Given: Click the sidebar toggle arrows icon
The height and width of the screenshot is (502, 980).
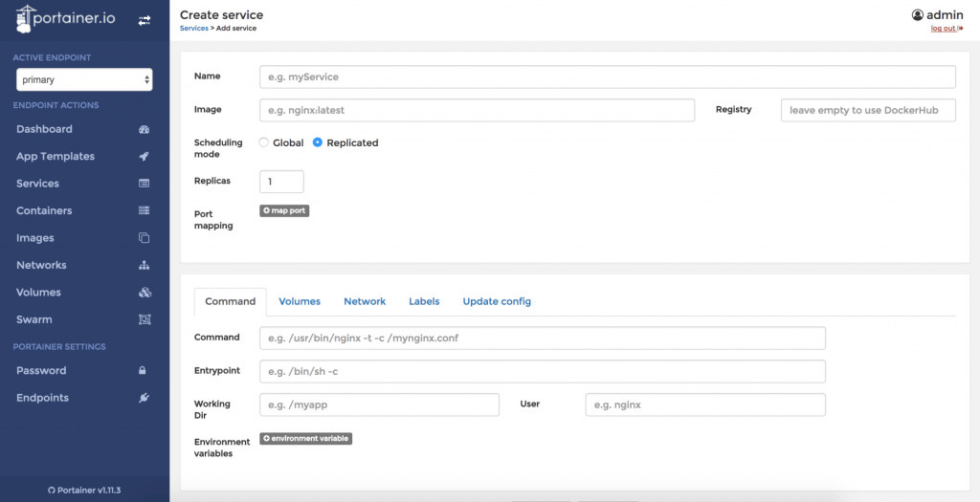Looking at the screenshot, I should point(145,19).
